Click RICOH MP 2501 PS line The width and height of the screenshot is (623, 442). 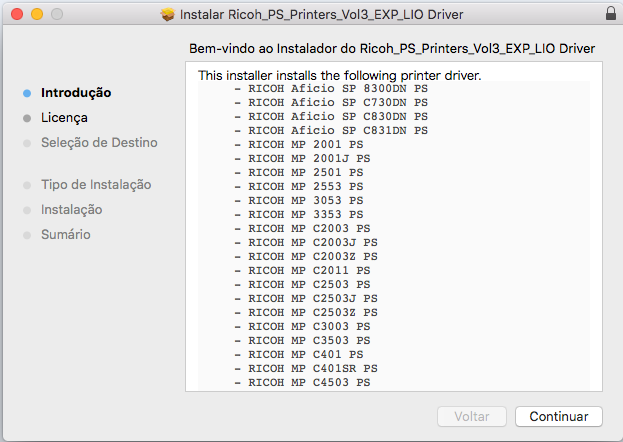(x=299, y=173)
